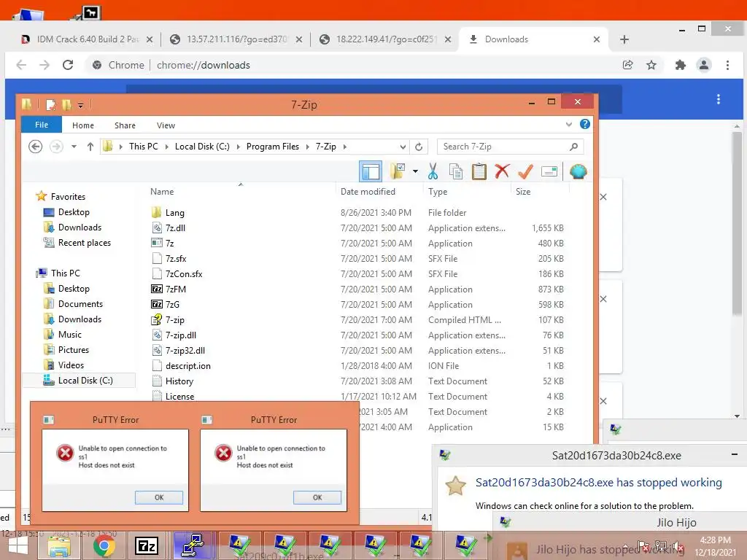Sort by Date modified column header
Viewport: 747px width, 560px height.
368,192
